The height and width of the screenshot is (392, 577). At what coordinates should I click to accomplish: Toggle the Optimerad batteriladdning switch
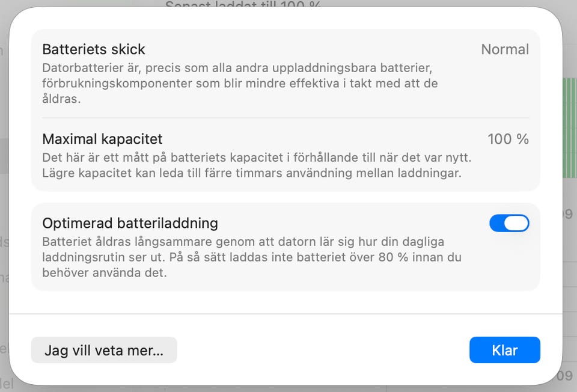[509, 224]
